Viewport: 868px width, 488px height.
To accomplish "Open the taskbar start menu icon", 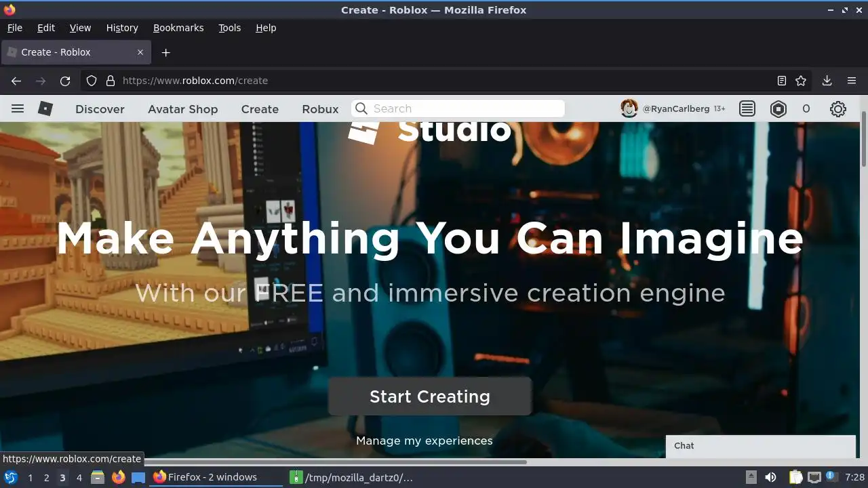I will pos(11,477).
